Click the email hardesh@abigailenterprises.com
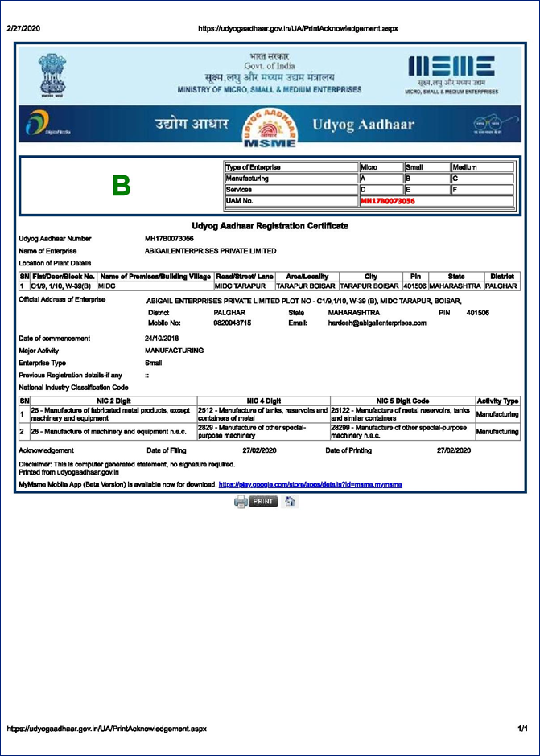540x756 pixels. tap(377, 323)
